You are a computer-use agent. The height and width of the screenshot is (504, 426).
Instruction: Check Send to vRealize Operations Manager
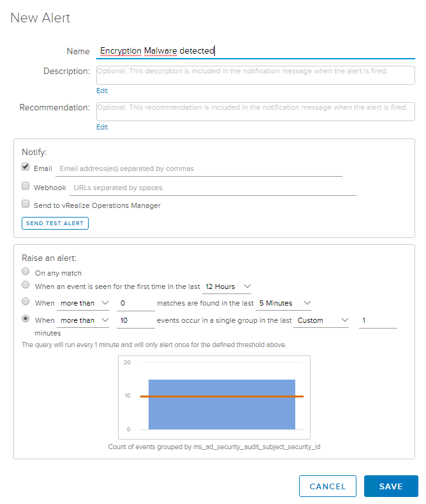pyautogui.click(x=26, y=204)
